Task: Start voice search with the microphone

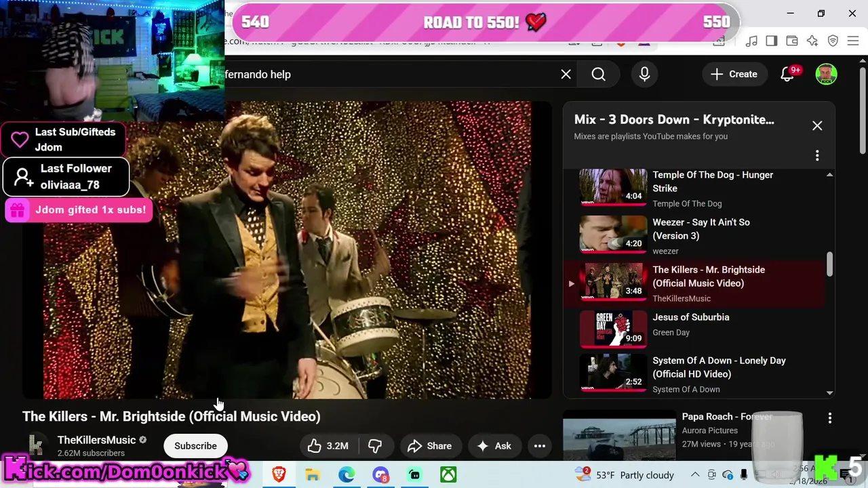Action: [645, 75]
